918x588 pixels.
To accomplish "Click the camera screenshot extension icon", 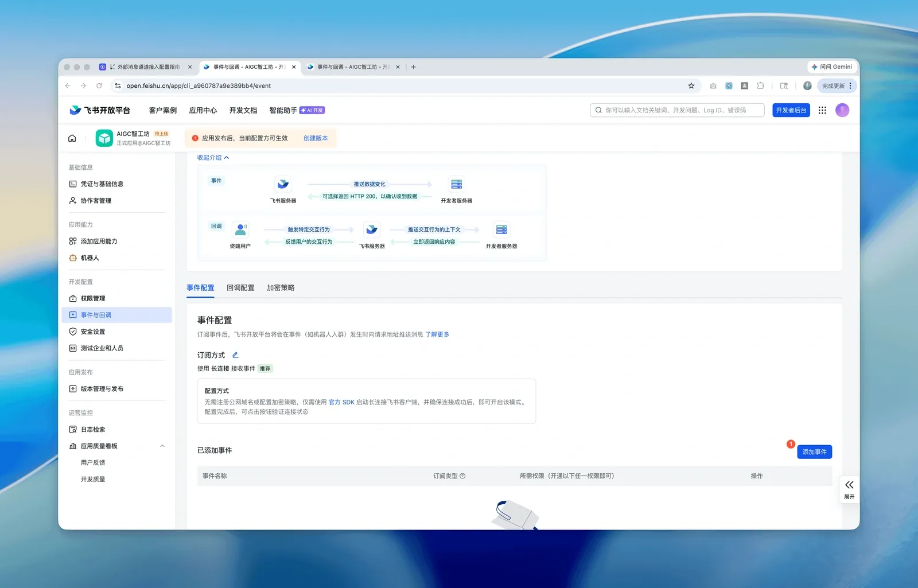I will click(713, 86).
